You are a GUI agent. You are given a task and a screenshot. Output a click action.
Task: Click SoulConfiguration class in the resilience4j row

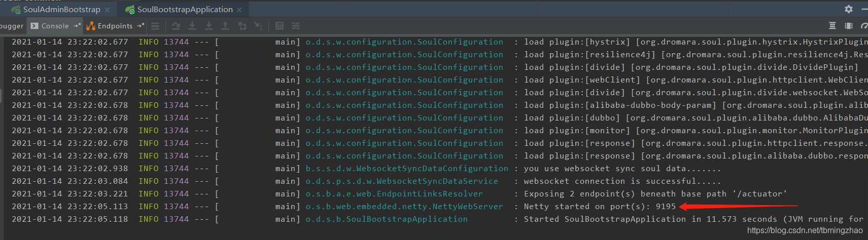pos(404,55)
